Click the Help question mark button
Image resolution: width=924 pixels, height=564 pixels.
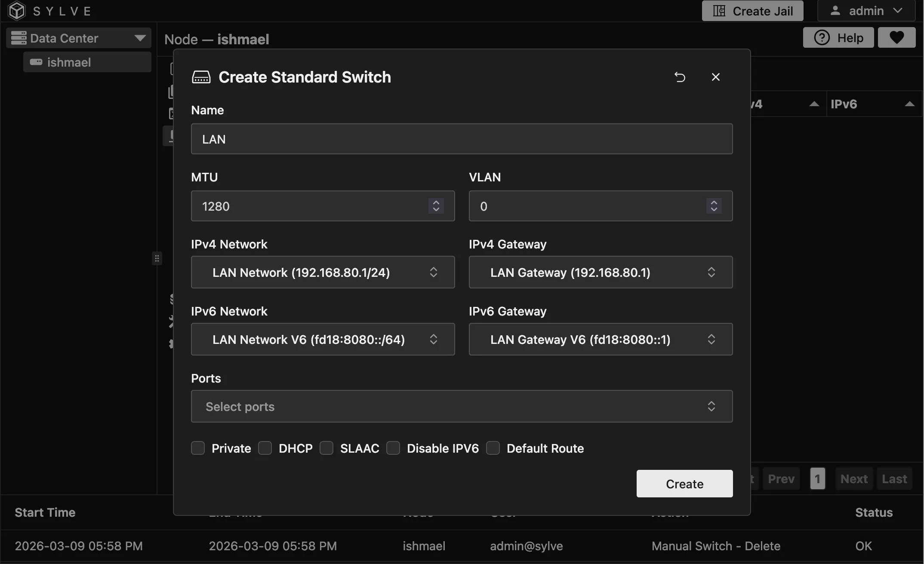pos(838,38)
